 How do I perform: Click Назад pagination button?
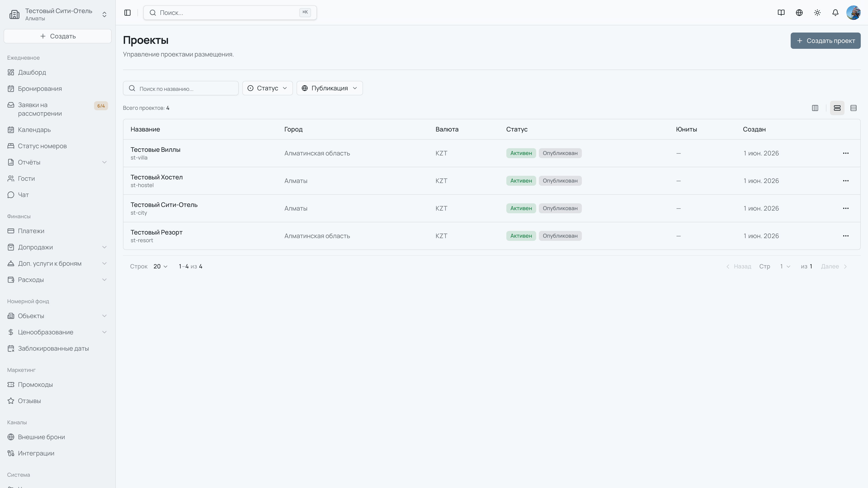pos(739,266)
